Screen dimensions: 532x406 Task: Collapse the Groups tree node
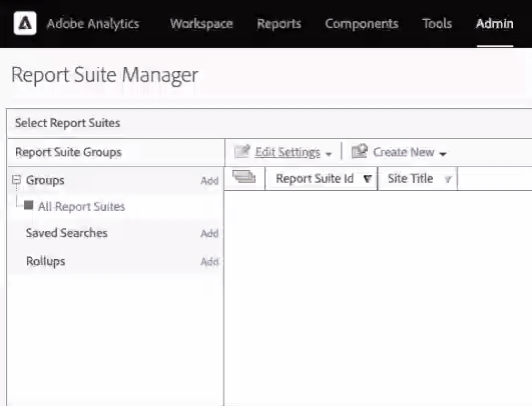pyautogui.click(x=16, y=180)
